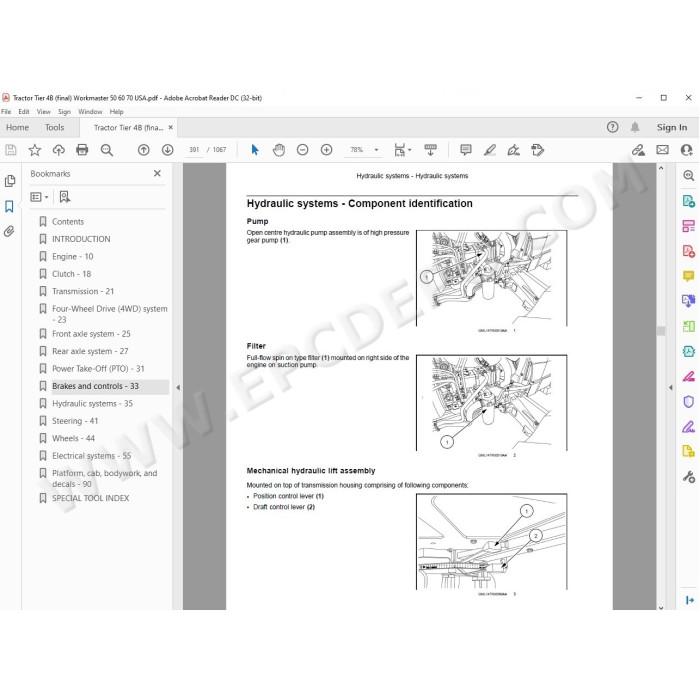Open the More Tools wrench icon

pyautogui.click(x=688, y=477)
